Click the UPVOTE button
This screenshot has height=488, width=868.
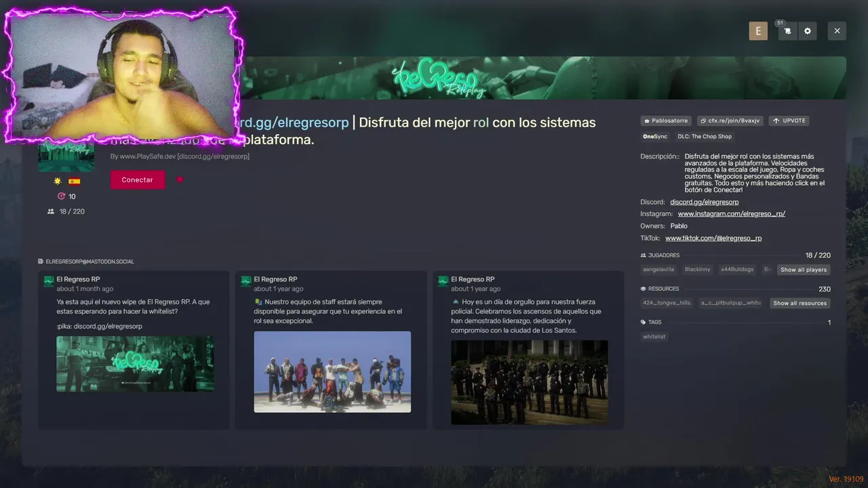click(x=789, y=121)
